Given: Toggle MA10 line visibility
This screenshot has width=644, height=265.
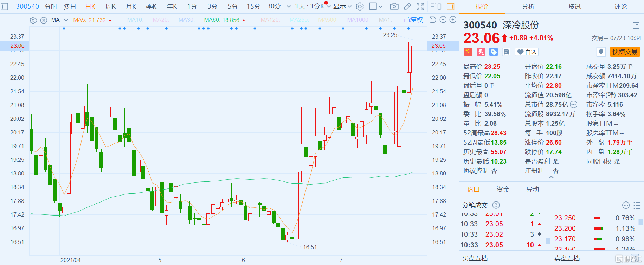Looking at the screenshot, I should coord(135,20).
